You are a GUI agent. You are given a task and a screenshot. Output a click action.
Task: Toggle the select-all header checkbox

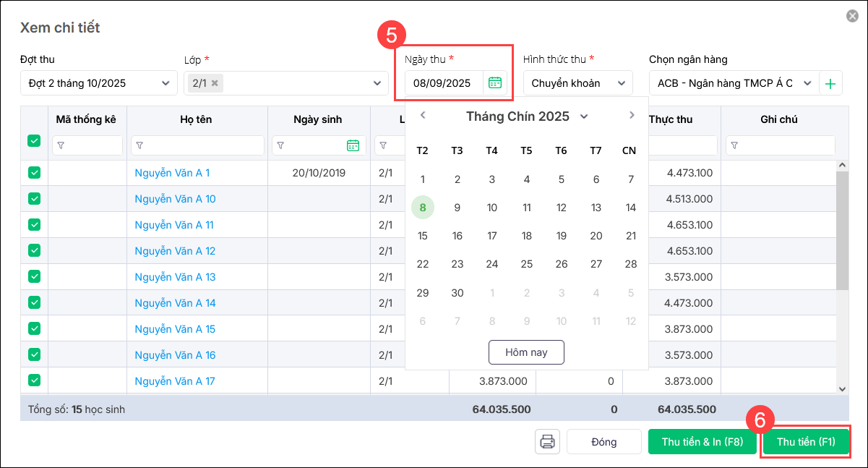click(34, 141)
